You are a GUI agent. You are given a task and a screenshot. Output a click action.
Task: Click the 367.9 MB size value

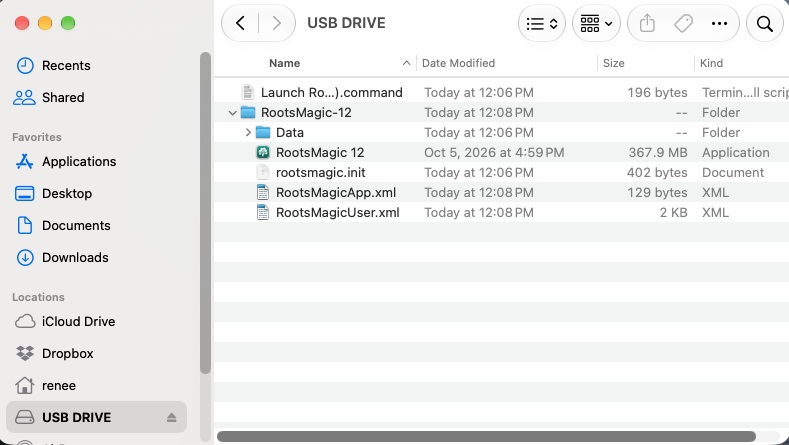(658, 153)
